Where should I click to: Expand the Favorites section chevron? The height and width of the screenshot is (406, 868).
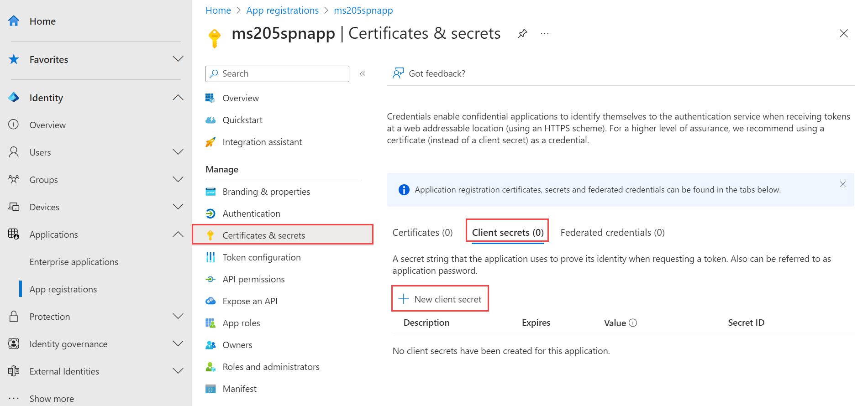pos(178,59)
